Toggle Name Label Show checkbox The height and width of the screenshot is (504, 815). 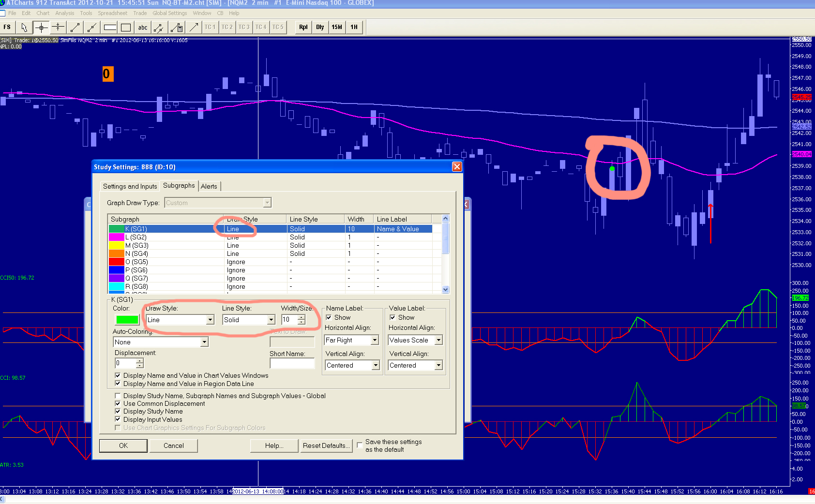tap(329, 317)
